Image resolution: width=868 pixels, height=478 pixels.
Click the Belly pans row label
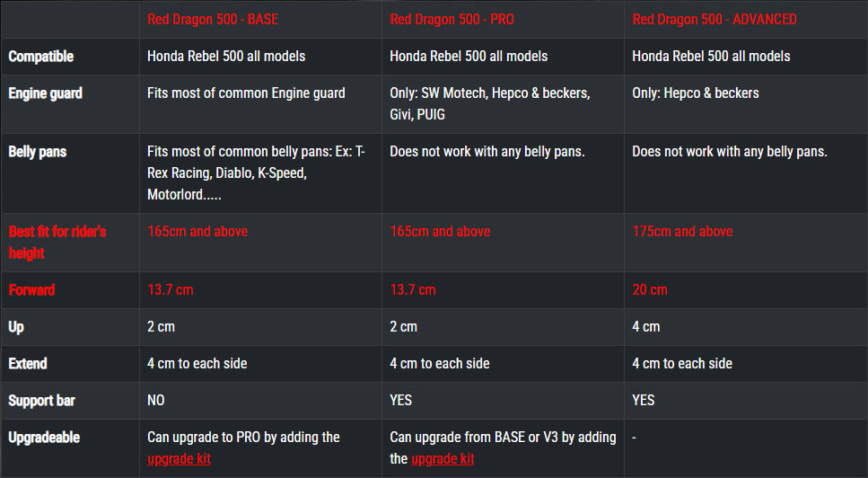(x=37, y=152)
